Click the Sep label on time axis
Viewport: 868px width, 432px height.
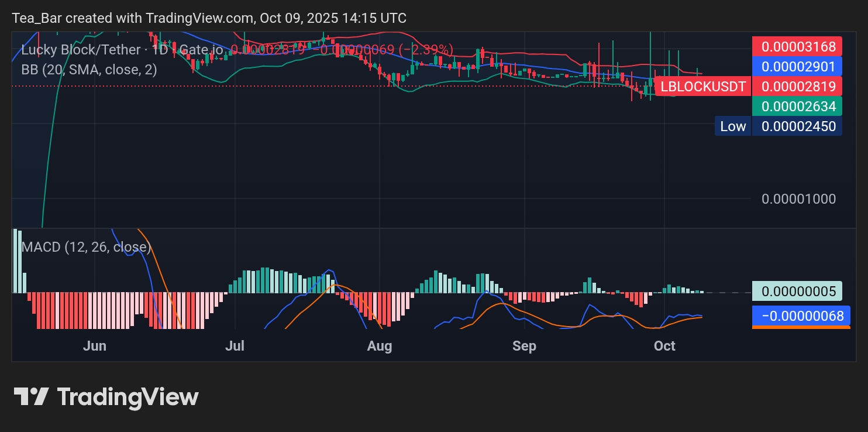pos(524,346)
